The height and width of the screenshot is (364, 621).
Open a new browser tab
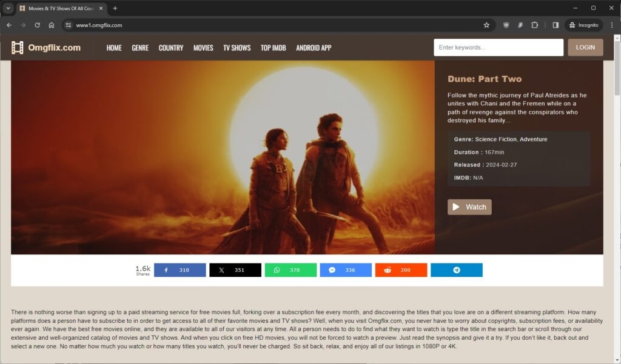pos(115,8)
